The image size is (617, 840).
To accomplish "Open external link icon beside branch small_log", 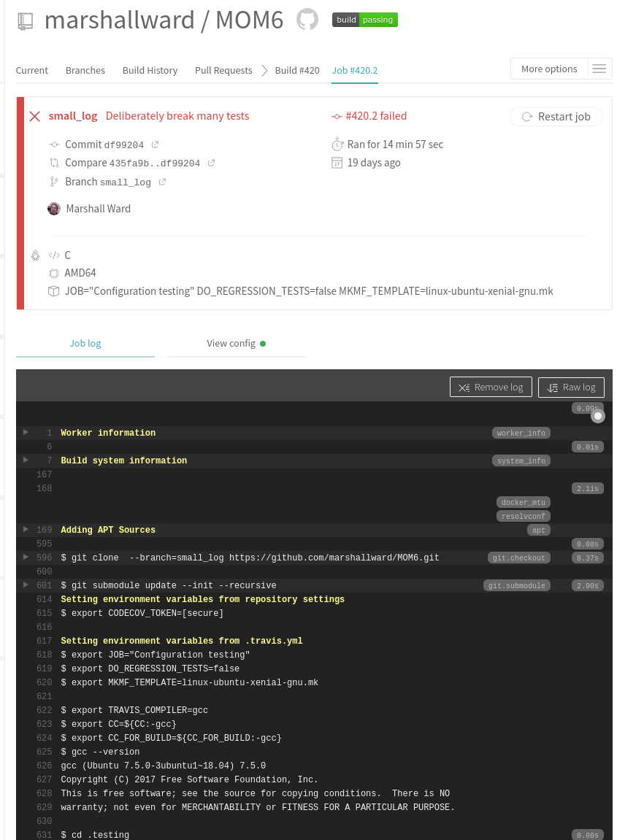I will [x=162, y=182].
